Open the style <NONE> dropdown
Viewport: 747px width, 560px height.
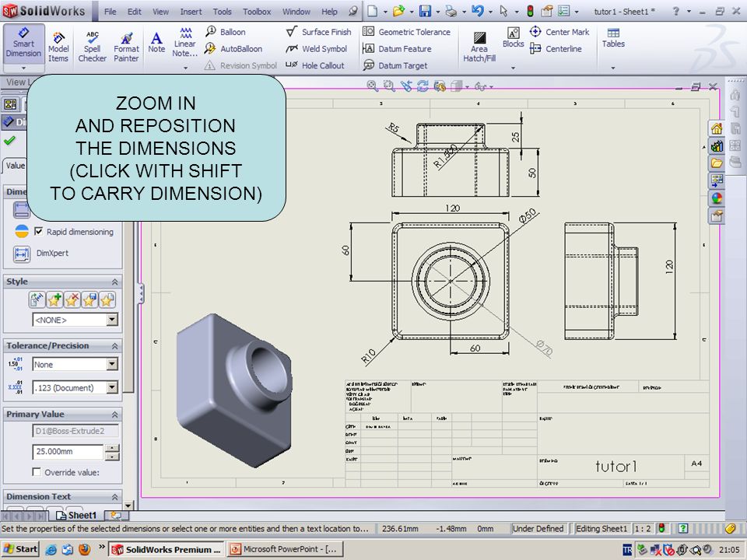112,320
